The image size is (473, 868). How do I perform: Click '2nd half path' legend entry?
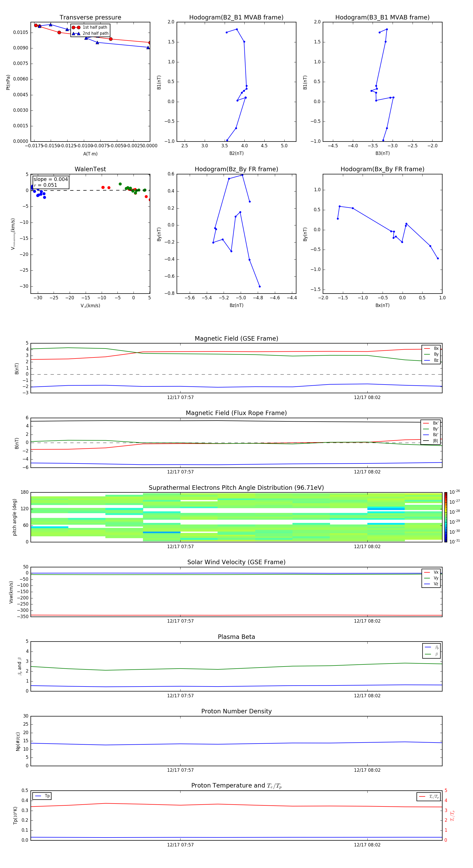[90, 33]
